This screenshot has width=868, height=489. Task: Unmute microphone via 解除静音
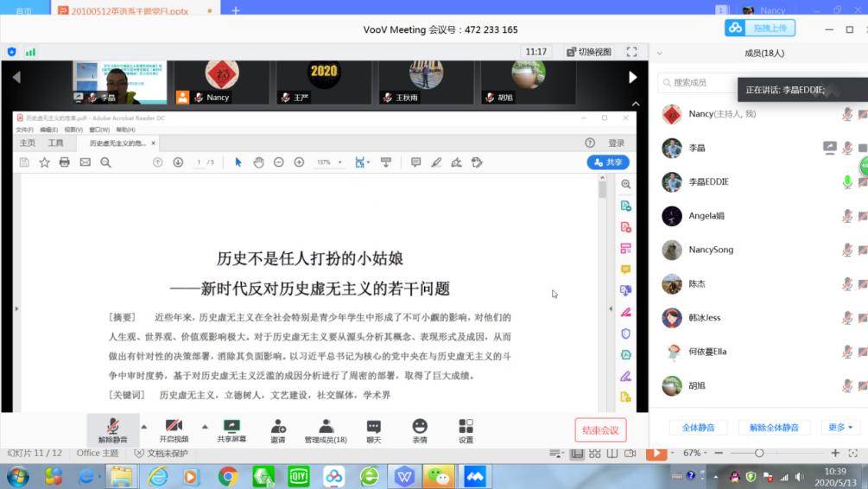(112, 427)
